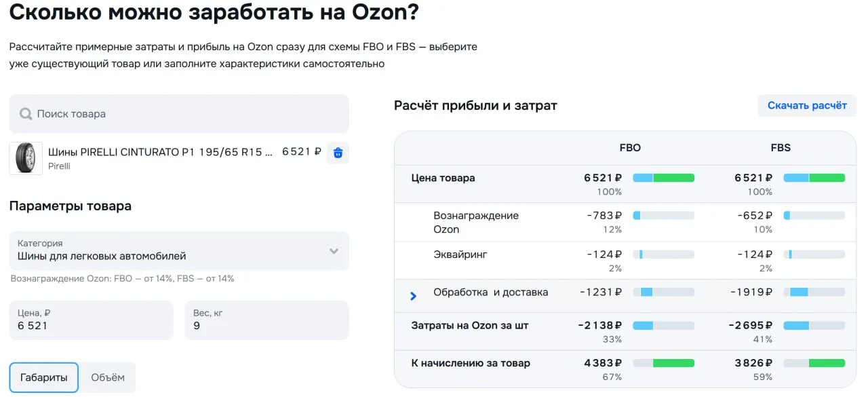The height and width of the screenshot is (397, 868).
Task: Click the tire product thumbnail image
Action: click(26, 157)
